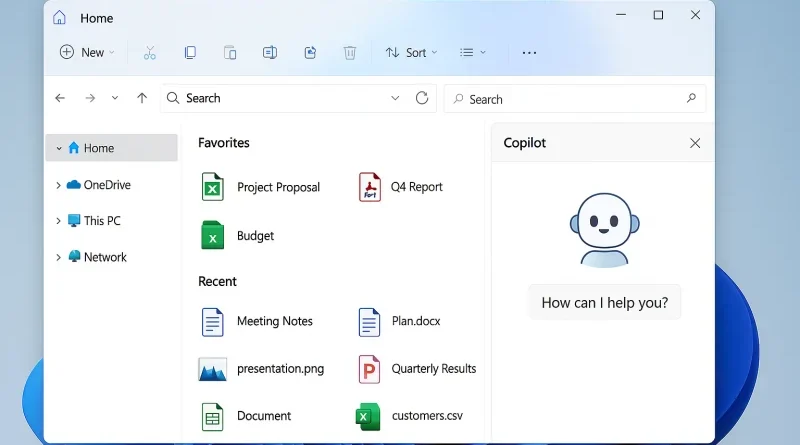
Task: Expand the This PC tree node
Action: (x=58, y=221)
